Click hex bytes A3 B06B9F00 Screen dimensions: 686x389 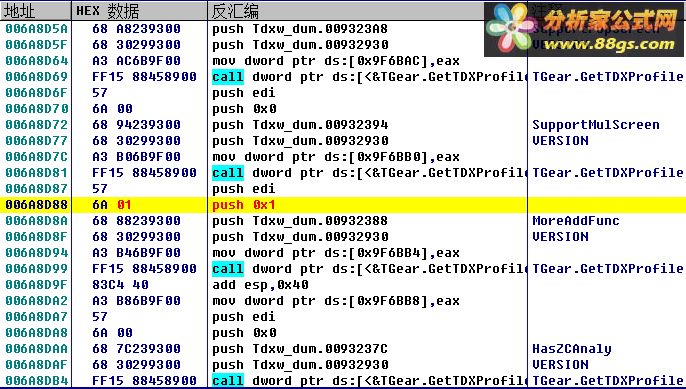pos(136,157)
